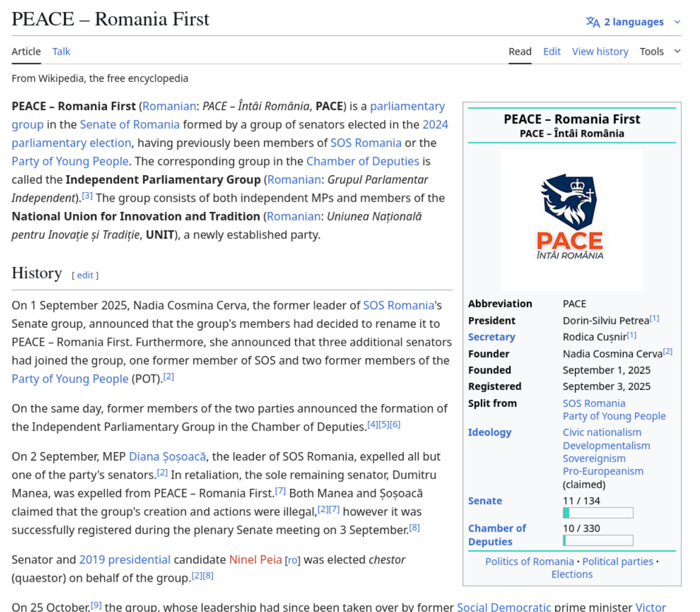Screen dimensions: 700x612
Task: Open the Secretary infobox label link
Action: coord(491,337)
